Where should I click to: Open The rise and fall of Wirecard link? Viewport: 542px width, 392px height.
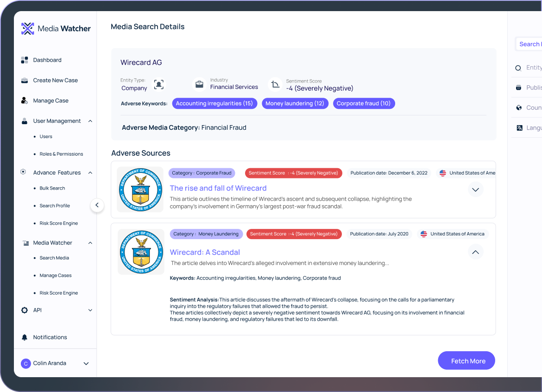tap(218, 189)
